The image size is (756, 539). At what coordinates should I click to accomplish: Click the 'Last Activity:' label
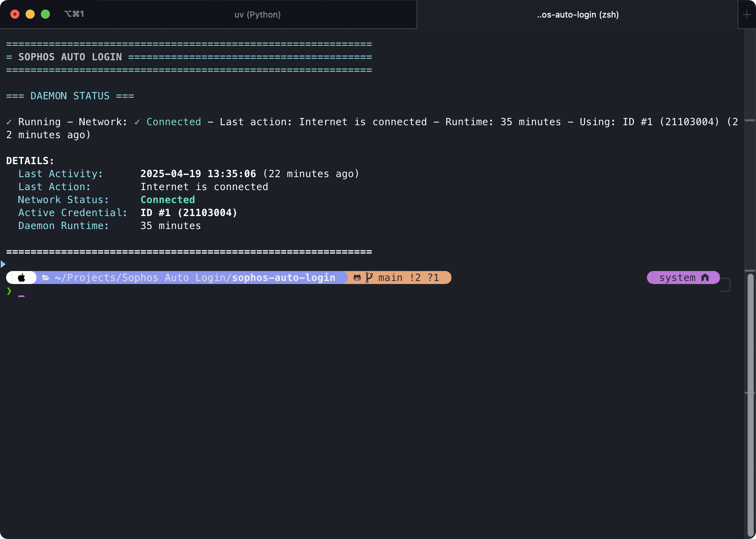click(x=61, y=174)
